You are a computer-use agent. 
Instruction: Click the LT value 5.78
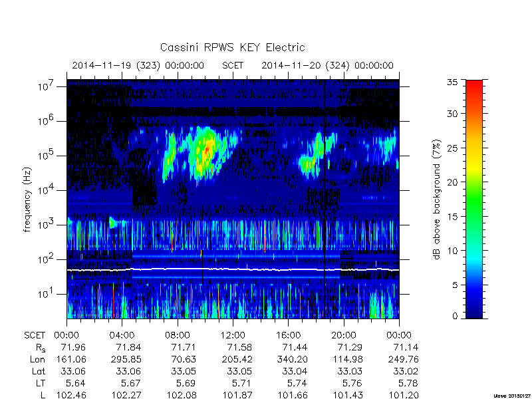tap(408, 384)
